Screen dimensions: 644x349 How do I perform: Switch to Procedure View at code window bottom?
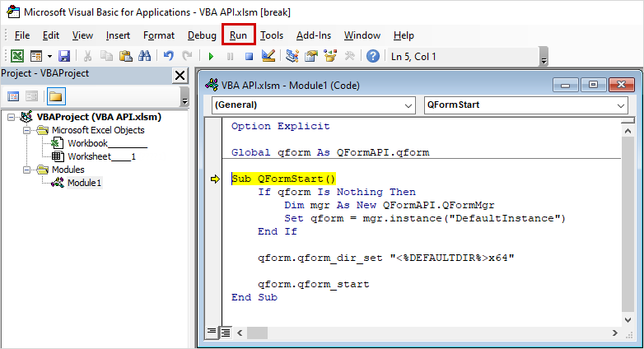tap(212, 332)
